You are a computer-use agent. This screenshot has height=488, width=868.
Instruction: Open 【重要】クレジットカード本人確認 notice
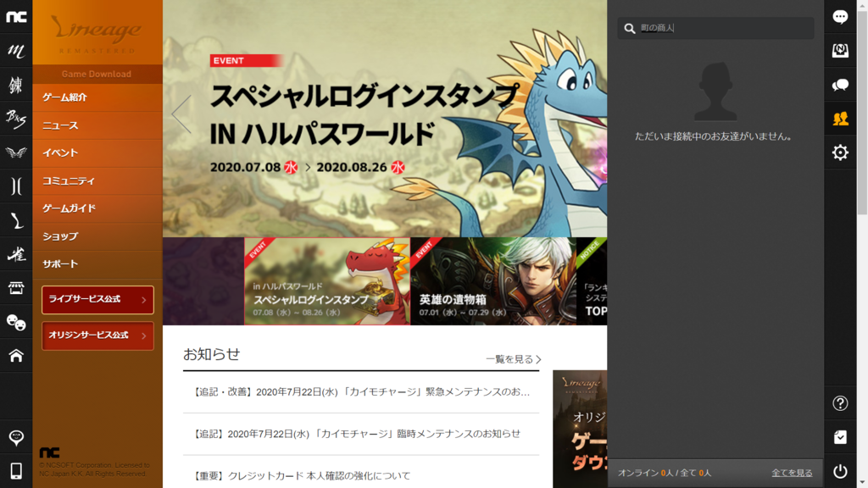(x=361, y=475)
